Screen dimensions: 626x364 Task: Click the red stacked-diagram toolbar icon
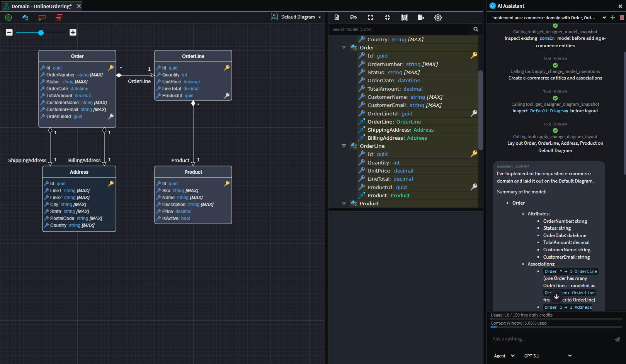click(59, 17)
